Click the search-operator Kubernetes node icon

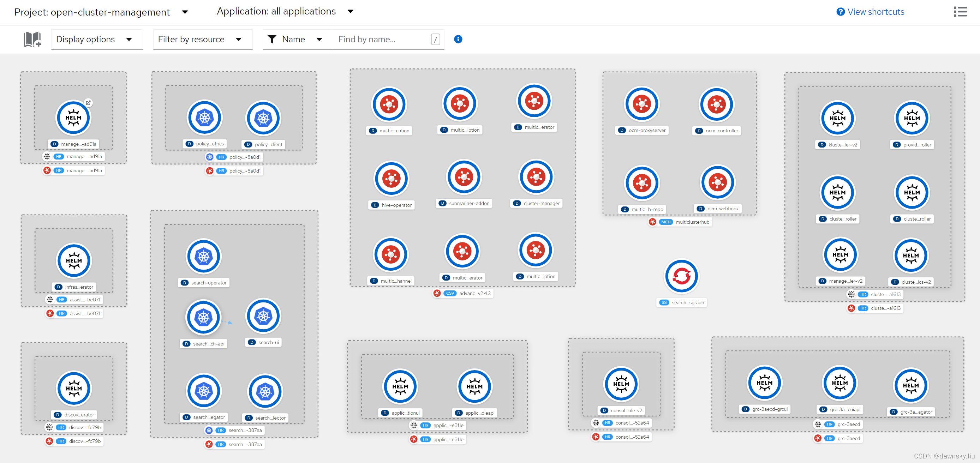click(x=204, y=257)
